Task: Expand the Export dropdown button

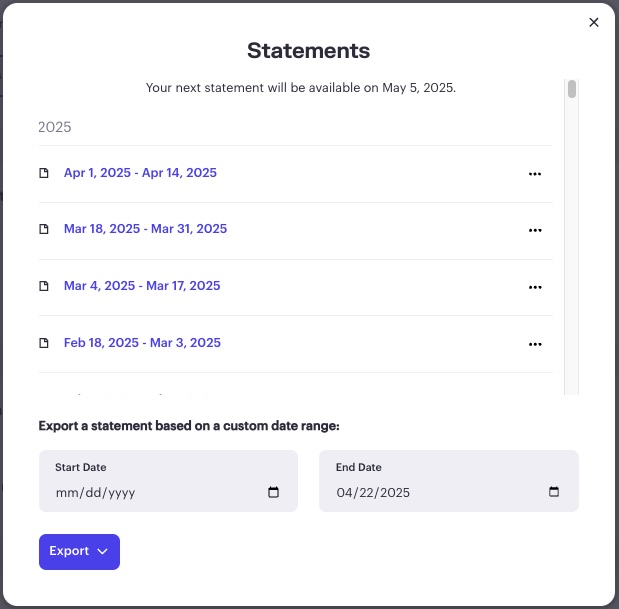Action: [x=79, y=552]
